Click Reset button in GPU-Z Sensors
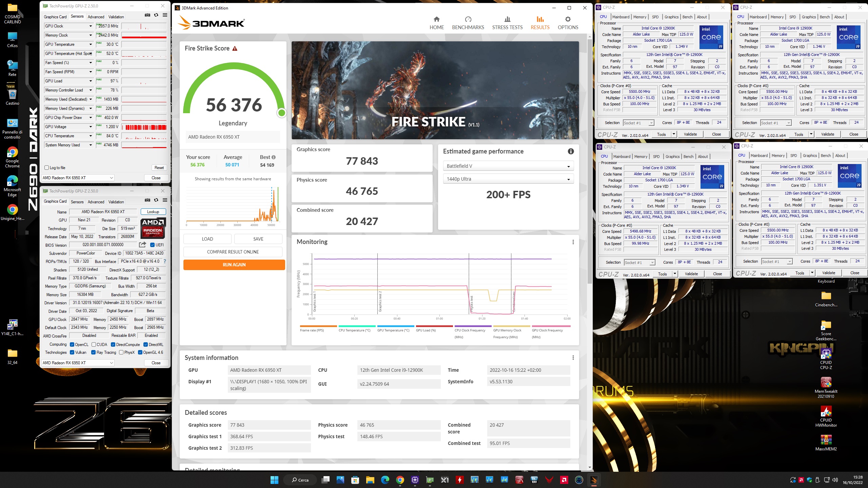868x488 pixels. pyautogui.click(x=159, y=168)
